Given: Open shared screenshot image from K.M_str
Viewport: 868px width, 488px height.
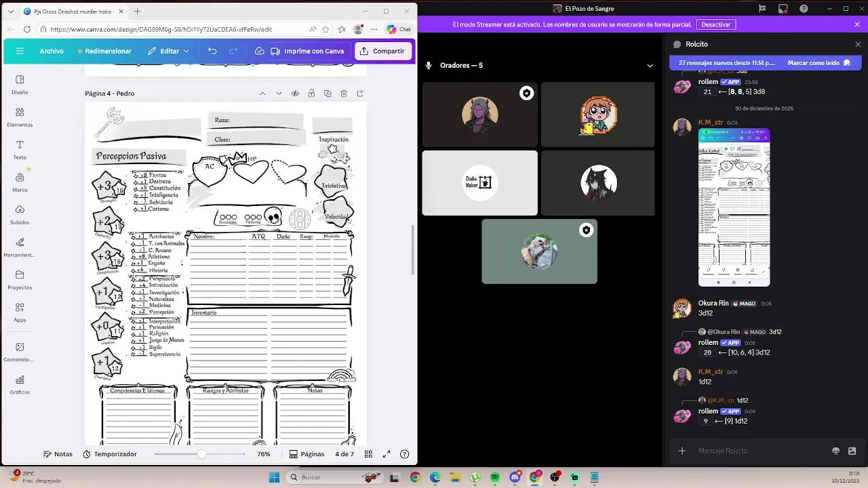Looking at the screenshot, I should point(734,207).
